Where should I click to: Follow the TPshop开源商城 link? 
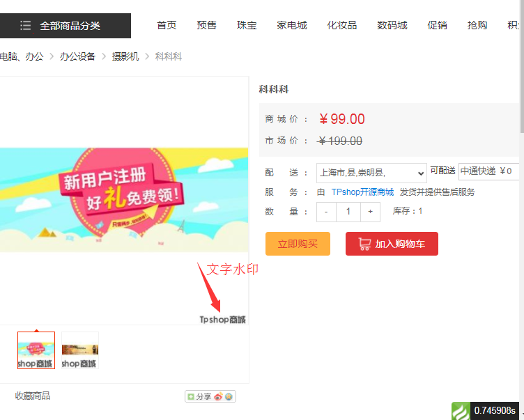click(362, 192)
